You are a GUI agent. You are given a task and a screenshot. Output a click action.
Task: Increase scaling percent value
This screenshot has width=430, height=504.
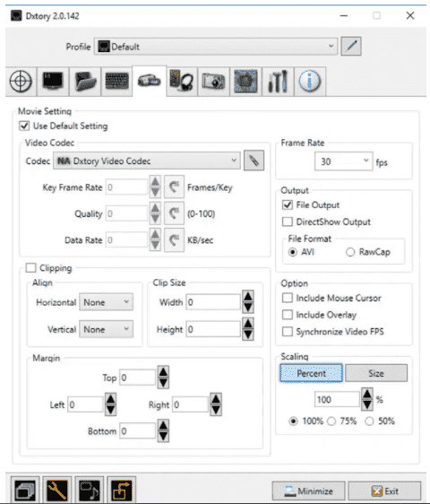coord(367,394)
